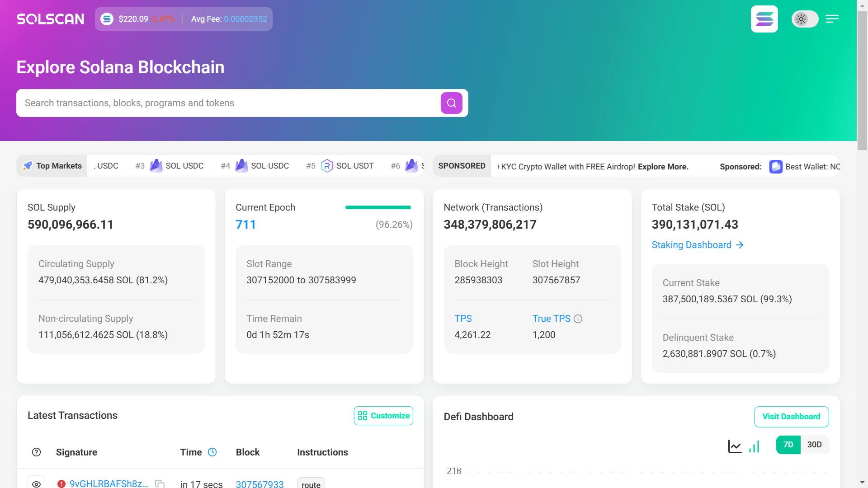Switch Defi chart to bar view
Viewport: 868px width, 488px height.
tap(754, 446)
